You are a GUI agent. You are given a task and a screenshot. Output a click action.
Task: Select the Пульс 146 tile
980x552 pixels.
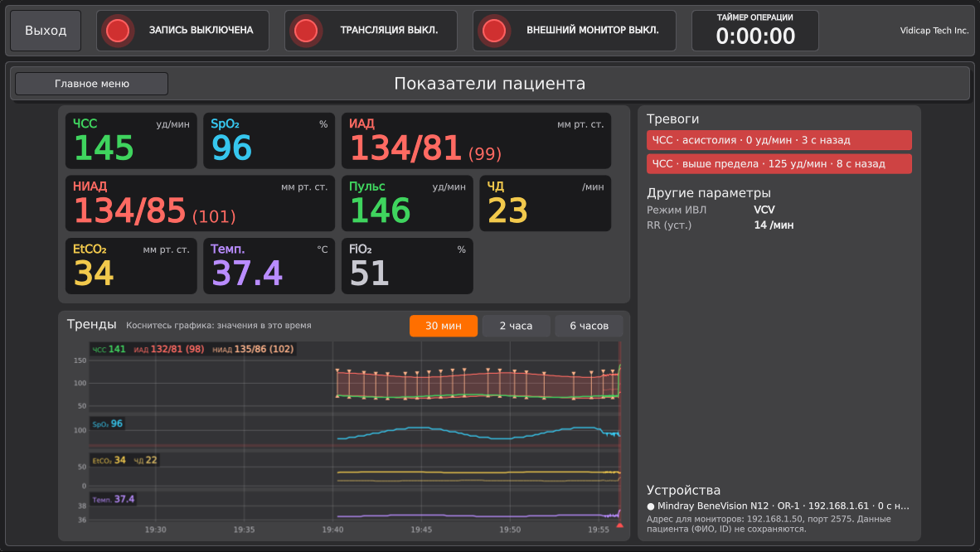tap(407, 203)
